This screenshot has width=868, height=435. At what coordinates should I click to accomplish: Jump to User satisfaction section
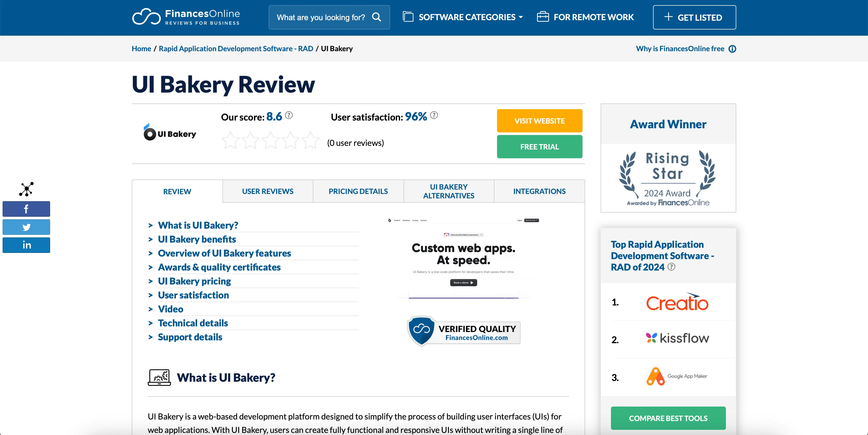(x=193, y=295)
